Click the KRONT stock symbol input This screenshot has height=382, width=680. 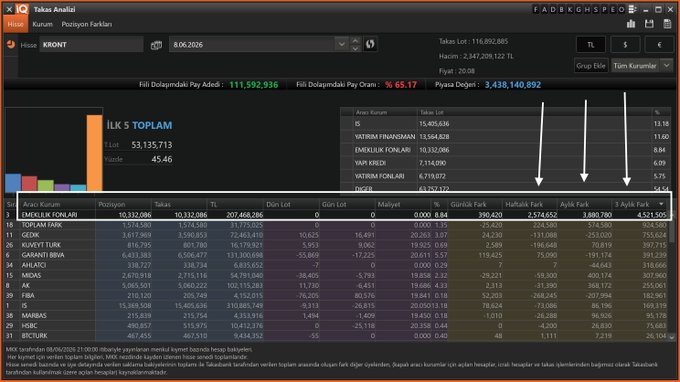click(92, 45)
